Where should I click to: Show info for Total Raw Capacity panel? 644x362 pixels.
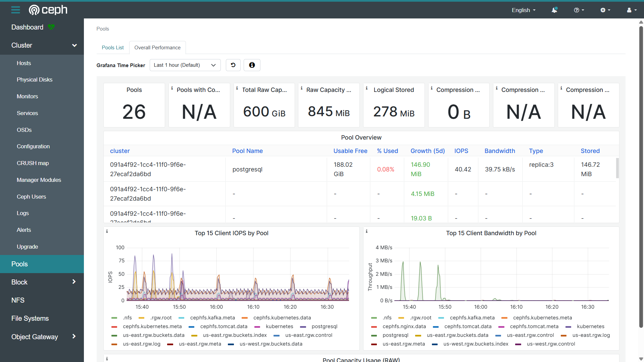click(x=237, y=88)
